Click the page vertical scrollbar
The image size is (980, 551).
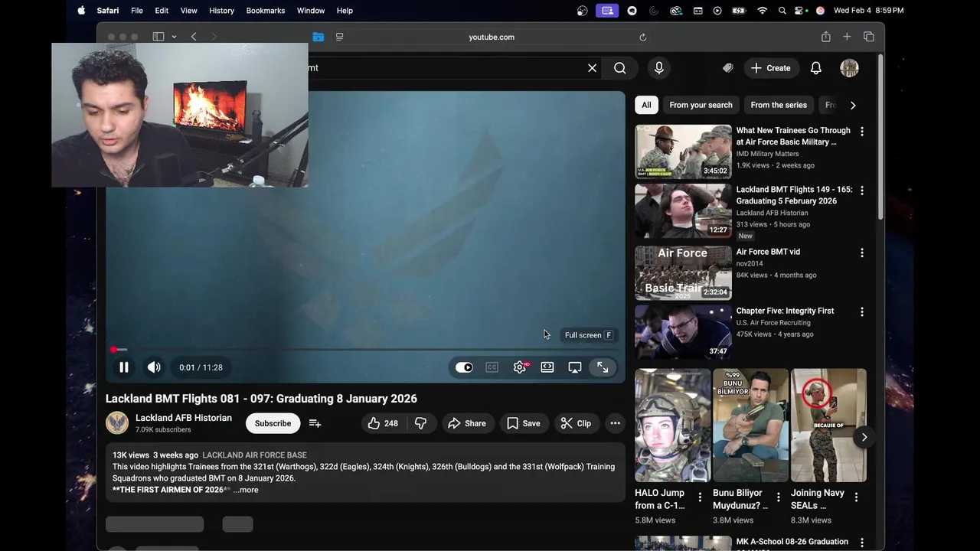pyautogui.click(x=880, y=138)
